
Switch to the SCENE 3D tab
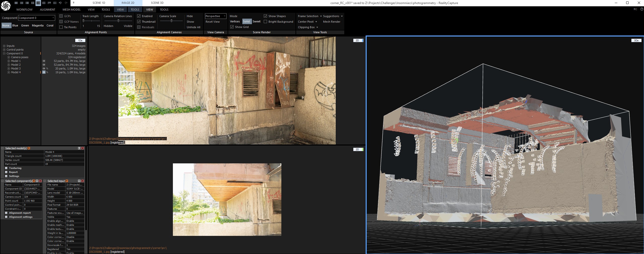(x=157, y=3)
